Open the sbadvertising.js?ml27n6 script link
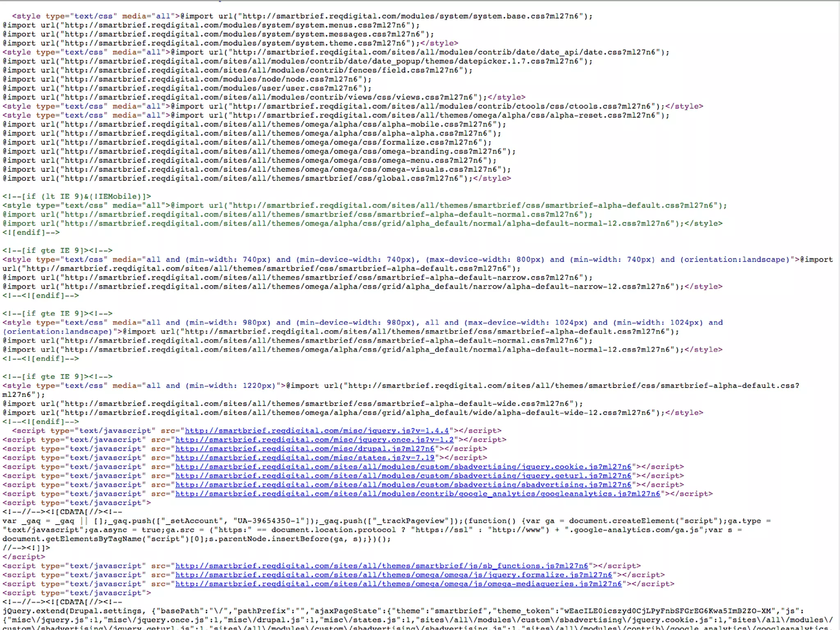 pyautogui.click(x=404, y=485)
